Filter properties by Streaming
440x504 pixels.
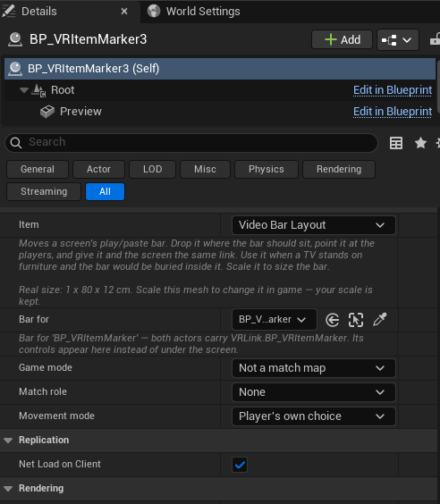pos(44,191)
